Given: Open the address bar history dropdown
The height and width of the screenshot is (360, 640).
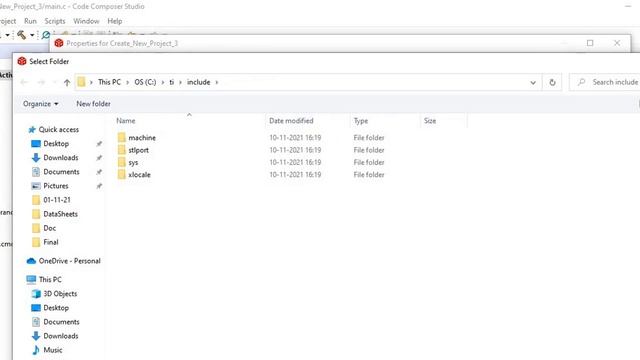Looking at the screenshot, I should tap(533, 82).
